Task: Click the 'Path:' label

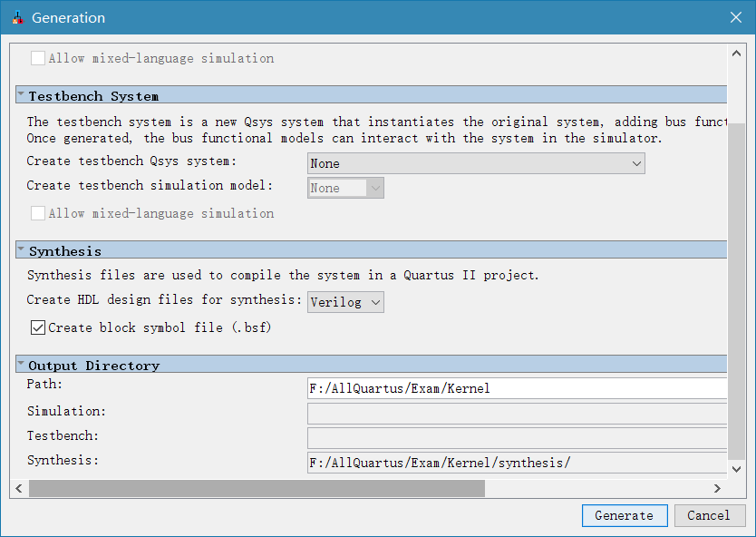Action: [x=44, y=384]
